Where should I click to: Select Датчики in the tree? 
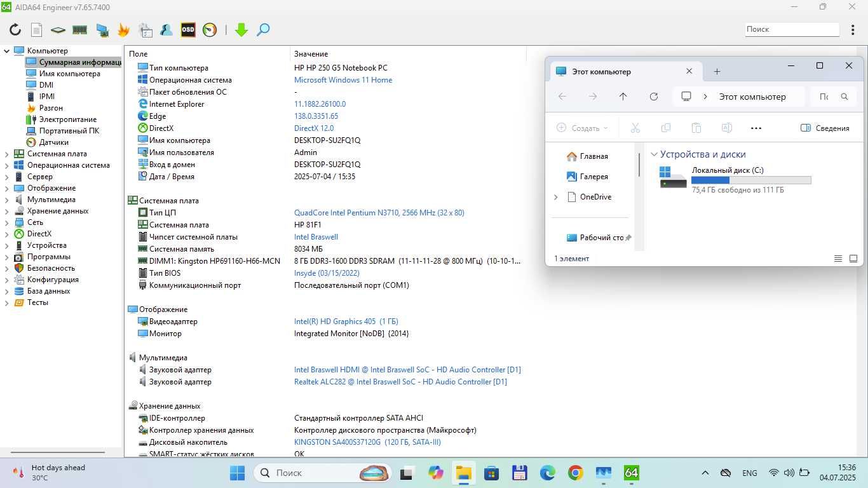[x=47, y=142]
